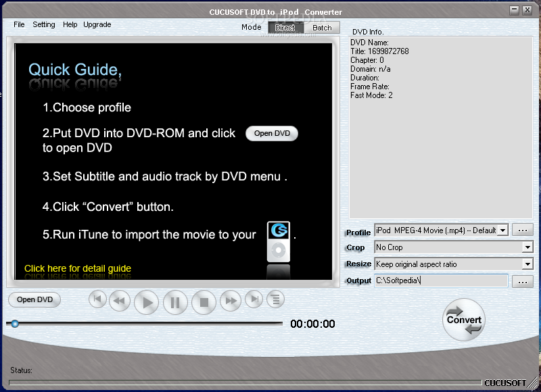
Task: Open the Upgrade menu
Action: (x=97, y=24)
